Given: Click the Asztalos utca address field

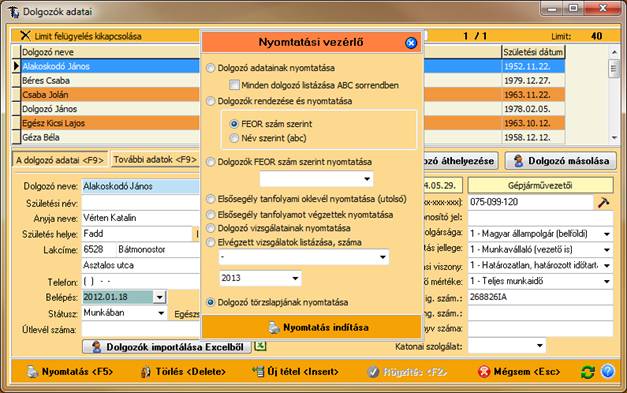Looking at the screenshot, I should (140, 265).
